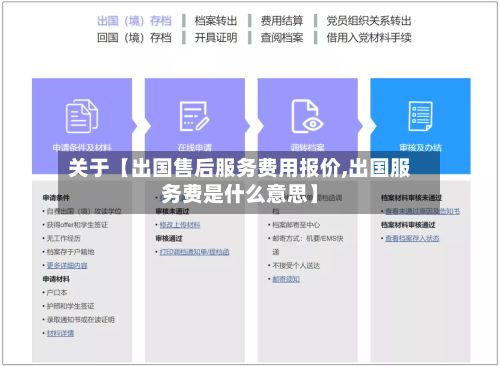Image resolution: width=500 pixels, height=366 pixels.
Task: Go to the 开具证明 tab
Action: 216,38
